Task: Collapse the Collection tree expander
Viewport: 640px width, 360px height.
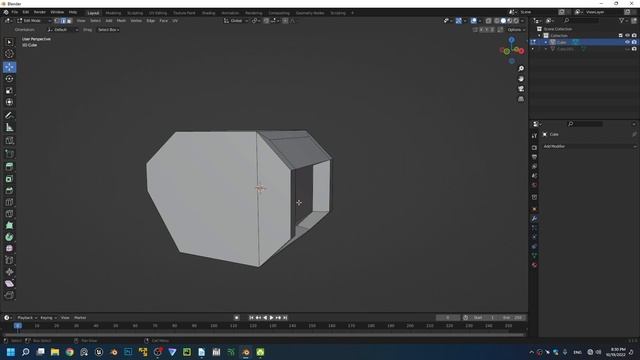Action: click(x=539, y=36)
